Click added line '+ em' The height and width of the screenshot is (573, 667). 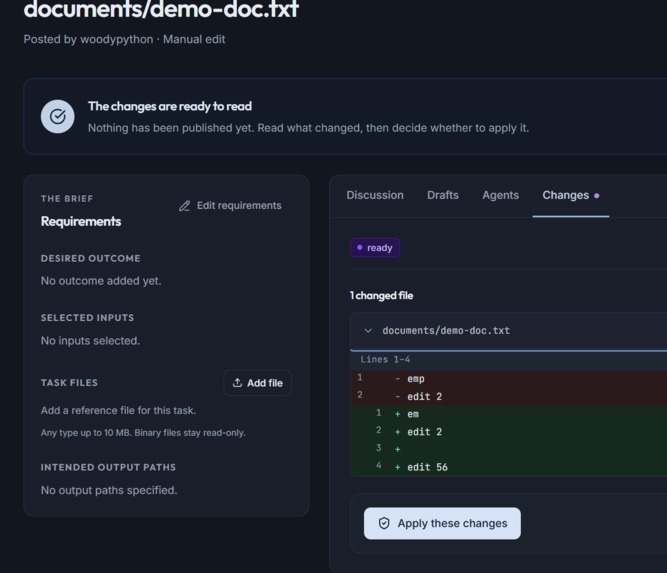508,414
